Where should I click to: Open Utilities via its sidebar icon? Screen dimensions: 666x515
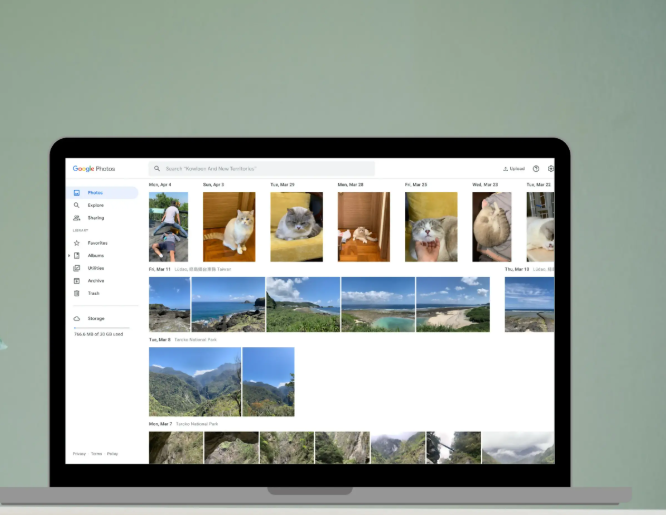tap(76, 268)
